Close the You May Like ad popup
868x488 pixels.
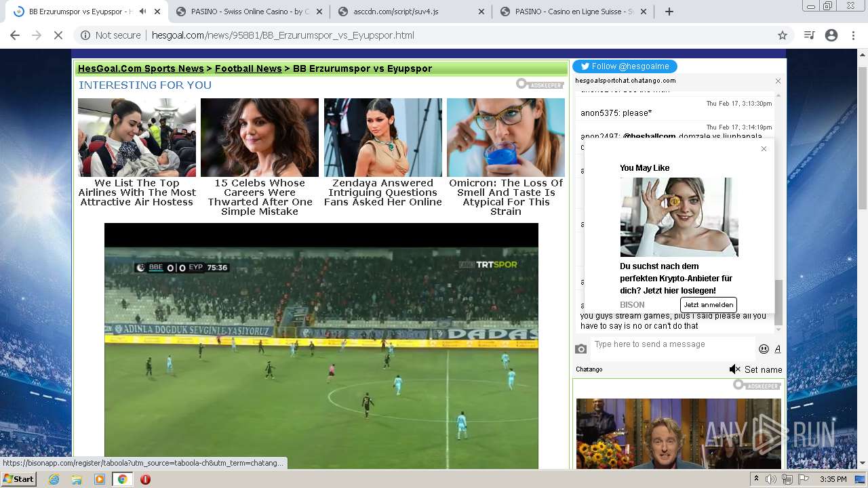tap(764, 148)
